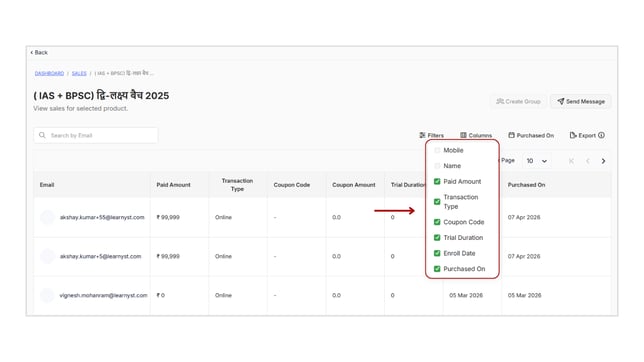Screen dimensions: 644x362
Task: Click the Back arrow link
Action: (x=39, y=53)
